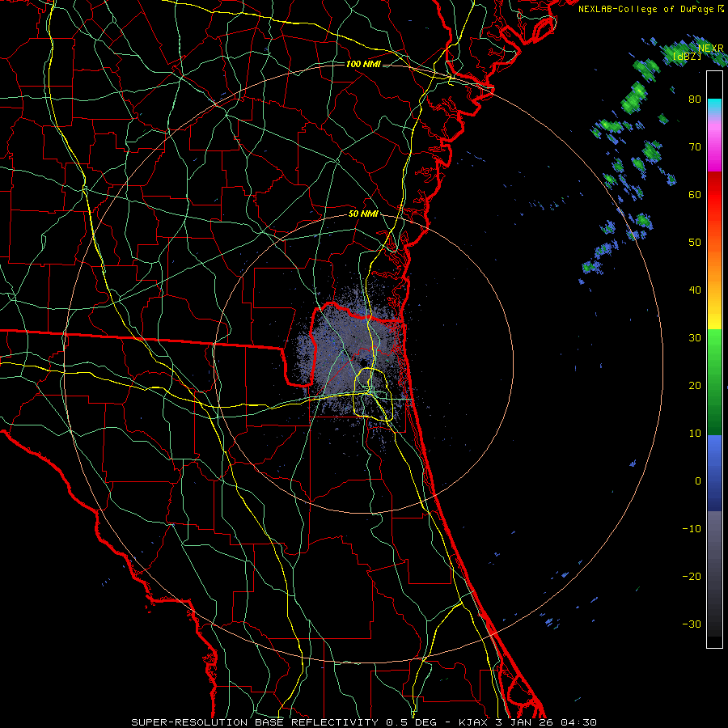Viewport: 728px width, 728px height.
Task: Select the 100 NMI range ring label
Action: 363,64
